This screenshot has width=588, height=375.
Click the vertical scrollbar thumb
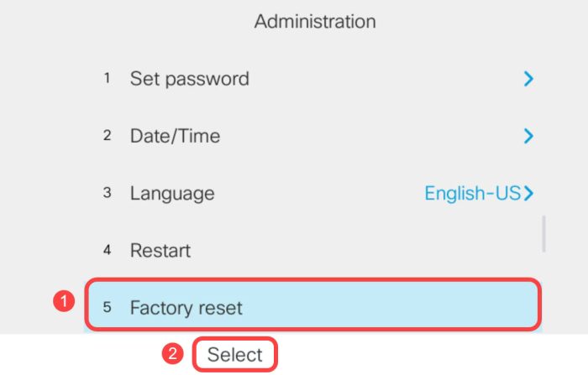point(543,233)
